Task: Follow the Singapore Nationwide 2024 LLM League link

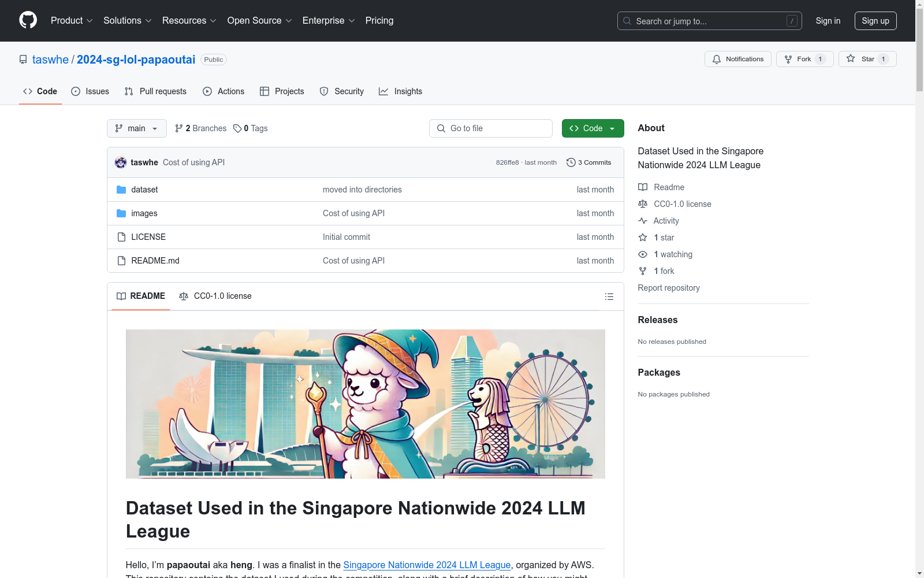Action: pyautogui.click(x=427, y=565)
